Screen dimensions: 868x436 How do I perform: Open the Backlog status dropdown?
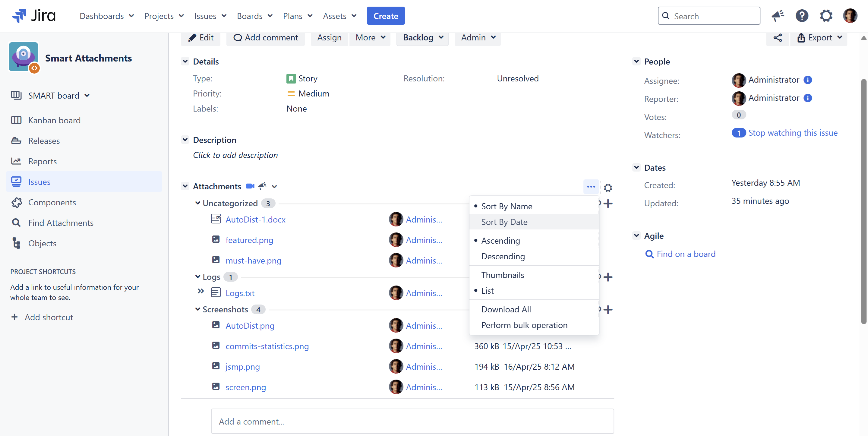tap(423, 38)
